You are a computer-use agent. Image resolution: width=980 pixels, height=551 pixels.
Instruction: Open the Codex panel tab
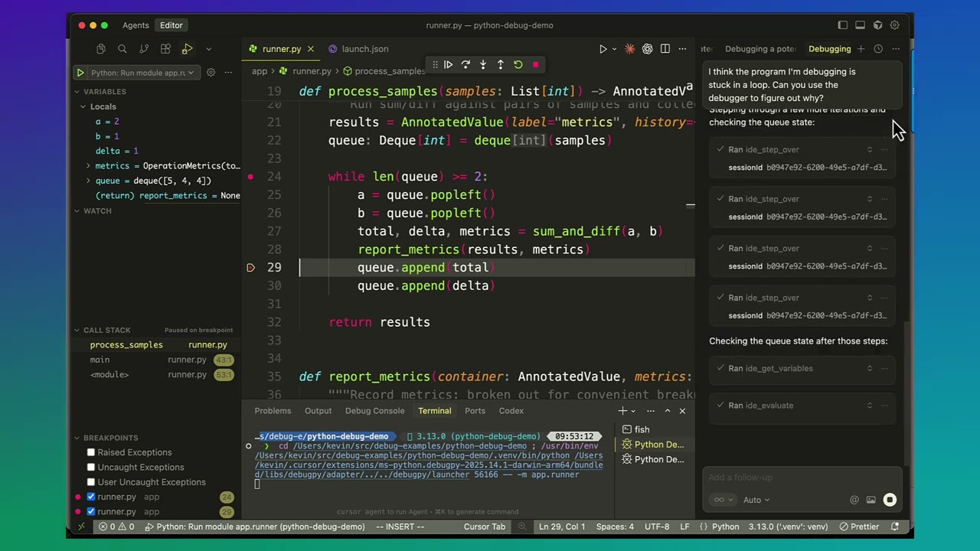[511, 411]
